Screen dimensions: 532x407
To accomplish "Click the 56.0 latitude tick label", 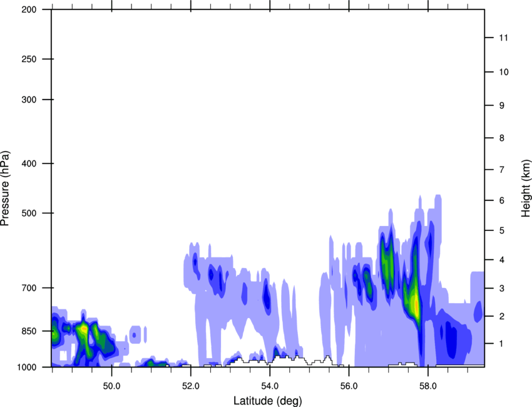I will 349,386.
